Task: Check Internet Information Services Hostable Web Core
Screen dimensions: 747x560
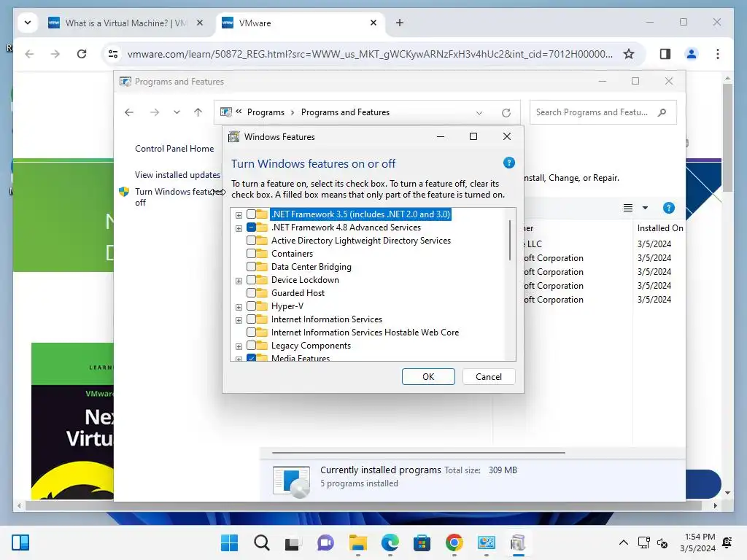Action: pyautogui.click(x=251, y=332)
